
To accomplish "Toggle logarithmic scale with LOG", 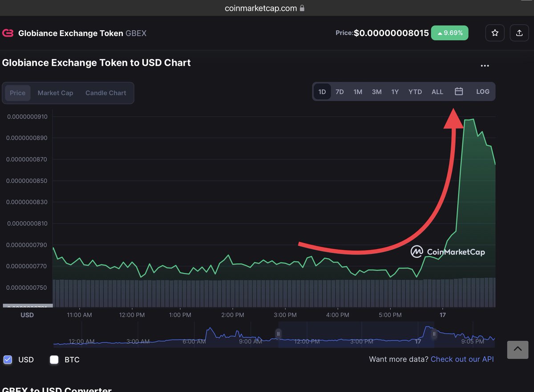I will tap(483, 92).
